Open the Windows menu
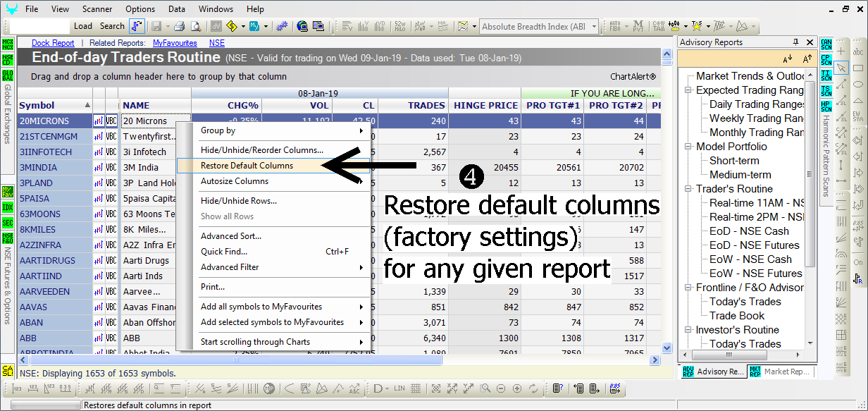Image resolution: width=868 pixels, height=411 pixels. click(x=216, y=9)
